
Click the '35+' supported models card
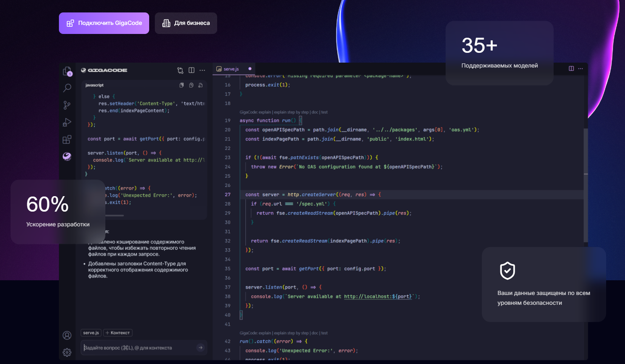[499, 53]
